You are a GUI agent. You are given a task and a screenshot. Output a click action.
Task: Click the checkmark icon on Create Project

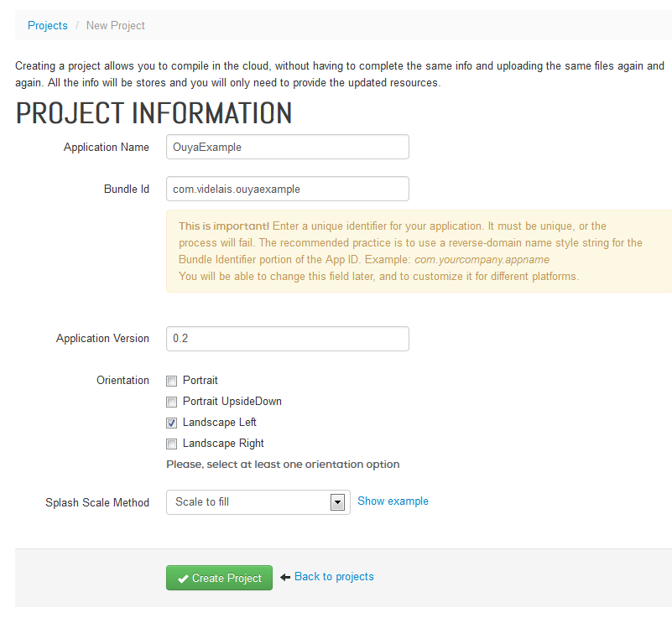pos(182,578)
